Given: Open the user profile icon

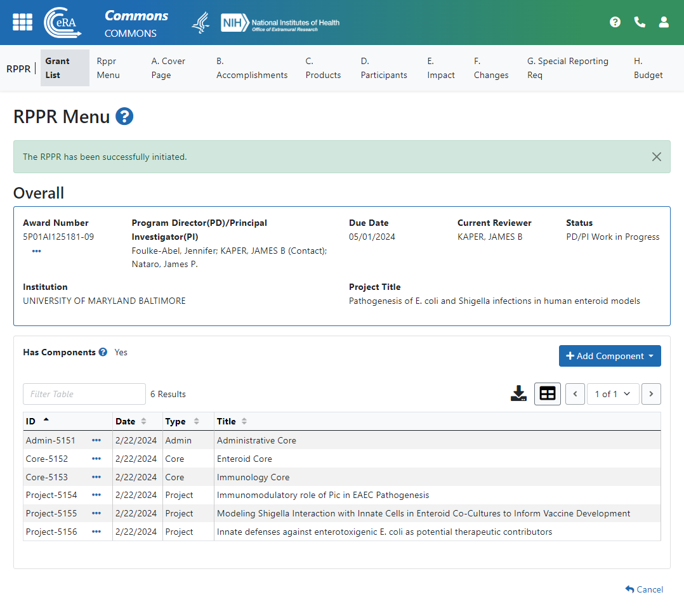Looking at the screenshot, I should point(664,22).
